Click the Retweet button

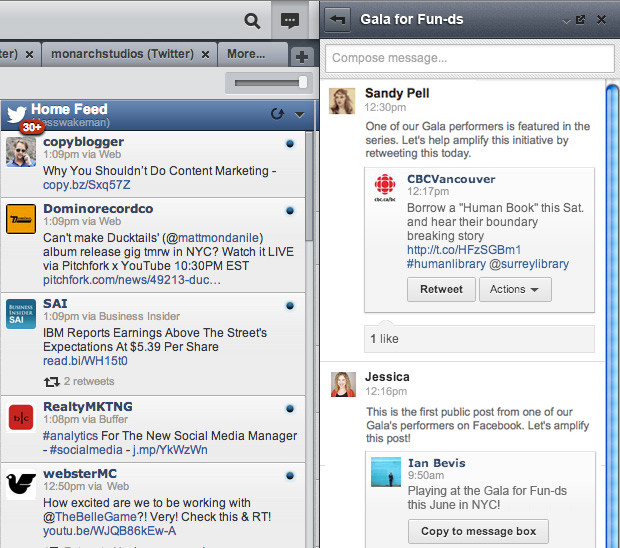tap(441, 289)
